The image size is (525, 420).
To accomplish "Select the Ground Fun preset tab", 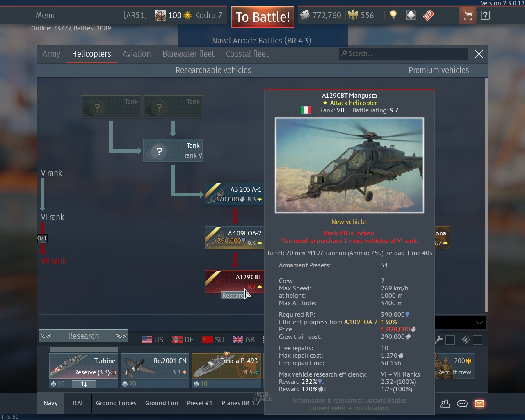I will (162, 403).
